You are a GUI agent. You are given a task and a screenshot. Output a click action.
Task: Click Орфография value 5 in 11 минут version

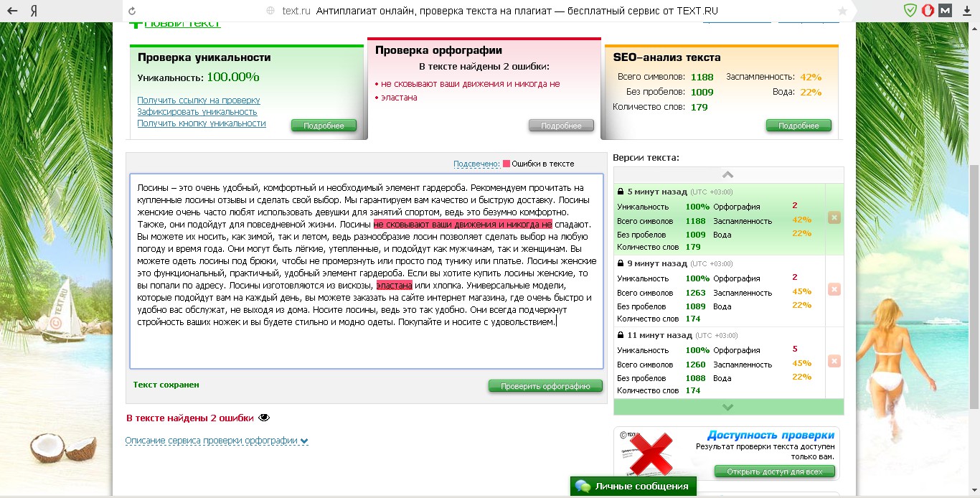(795, 349)
